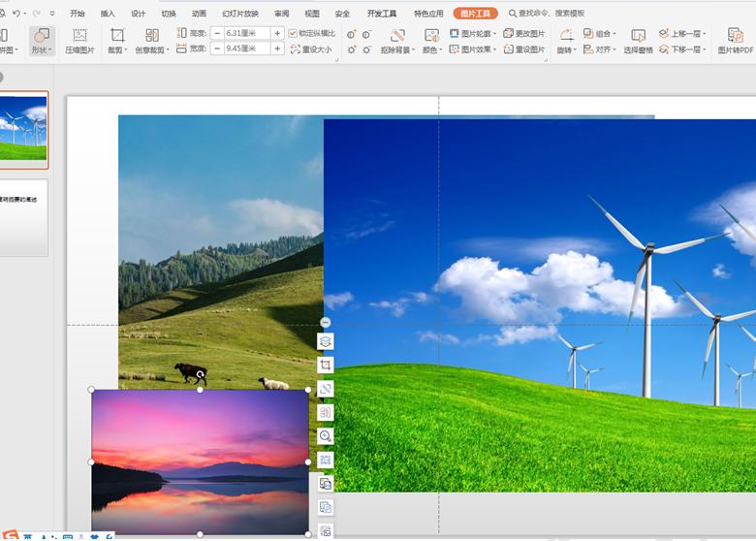Image resolution: width=756 pixels, height=541 pixels.
Task: Click the magnifier icon in floating toolbar
Action: [x=326, y=436]
